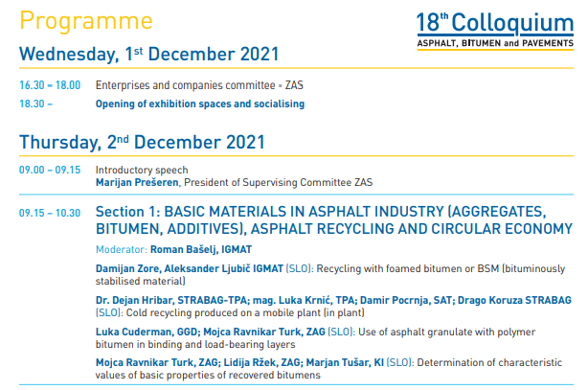588x390 pixels.
Task: Click ASPHALT, BITUMEN and PAVEMENTS subtitle
Action: point(494,43)
